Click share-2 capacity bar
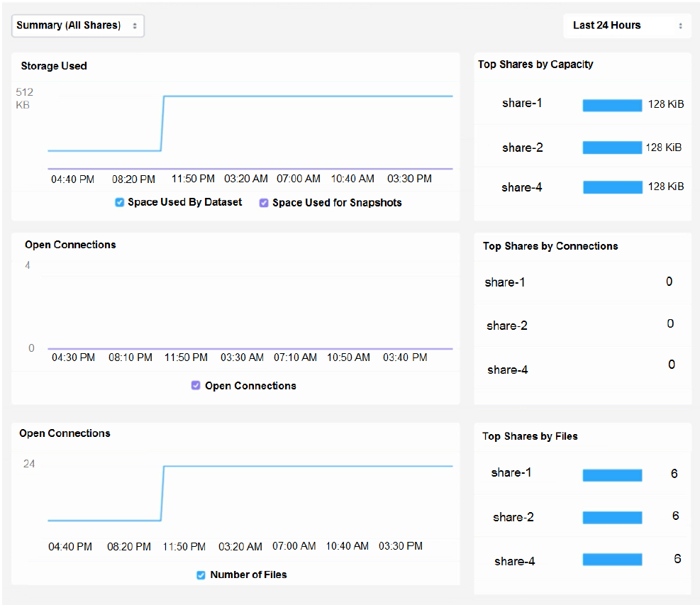This screenshot has width=700, height=605. [x=612, y=148]
